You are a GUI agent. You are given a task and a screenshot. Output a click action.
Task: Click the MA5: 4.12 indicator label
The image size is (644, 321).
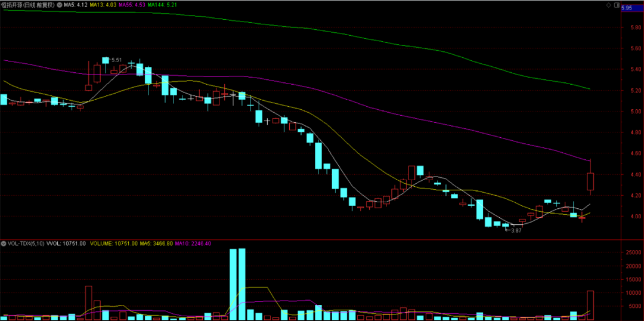point(75,5)
